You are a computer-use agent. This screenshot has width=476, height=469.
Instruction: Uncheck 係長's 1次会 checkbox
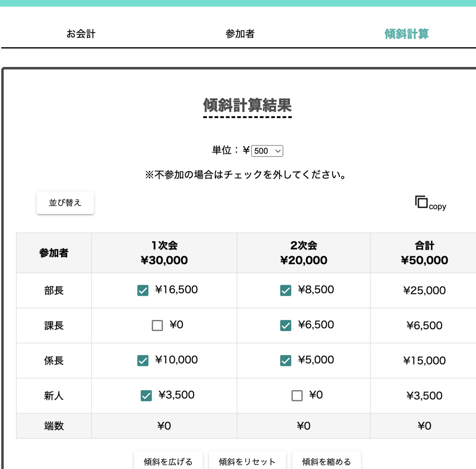(143, 361)
